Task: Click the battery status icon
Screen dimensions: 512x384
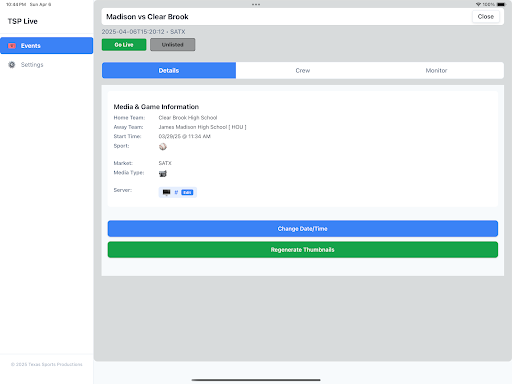Action: pyautogui.click(x=501, y=4)
